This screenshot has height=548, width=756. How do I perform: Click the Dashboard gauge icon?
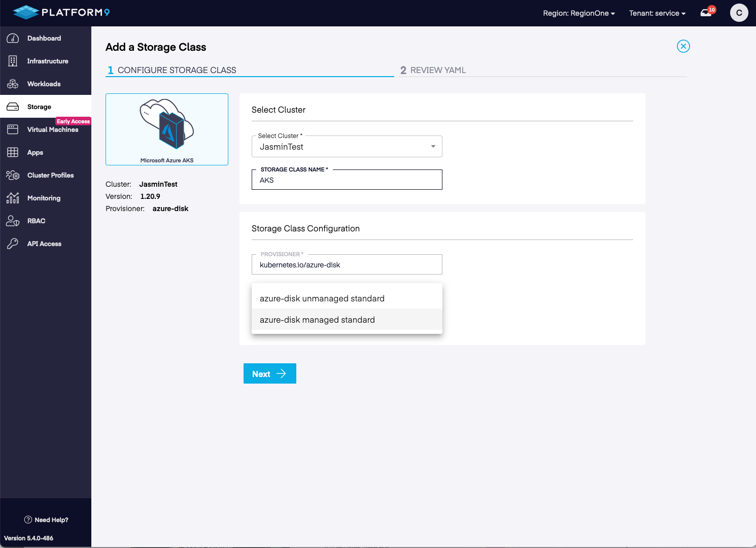[x=13, y=39]
